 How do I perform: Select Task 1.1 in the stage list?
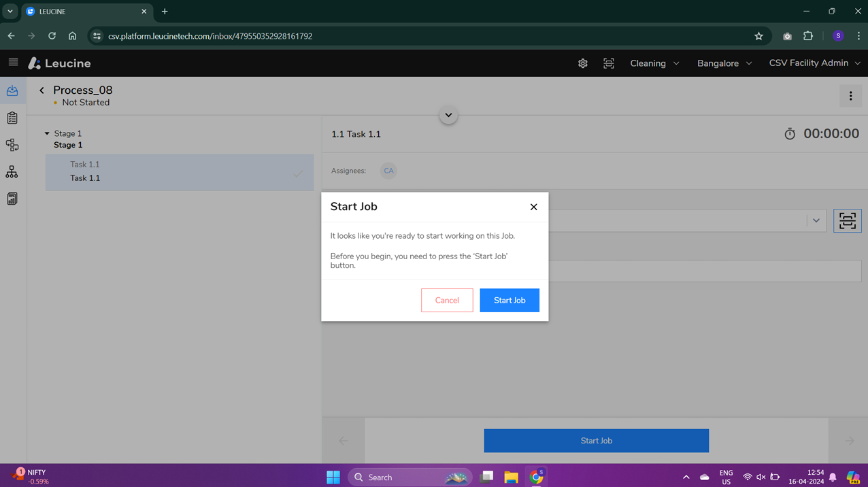pos(180,171)
